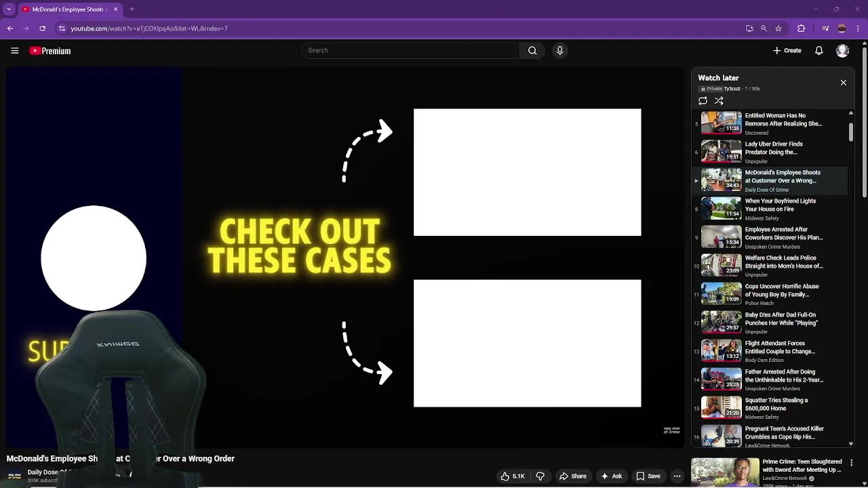Open the Watch later playlist title
The height and width of the screenshot is (488, 868).
718,78
